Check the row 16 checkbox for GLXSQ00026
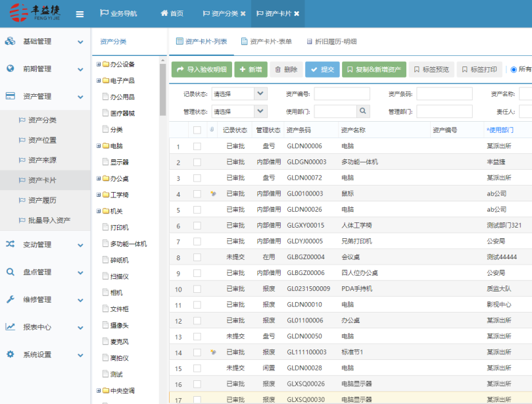 click(x=197, y=384)
